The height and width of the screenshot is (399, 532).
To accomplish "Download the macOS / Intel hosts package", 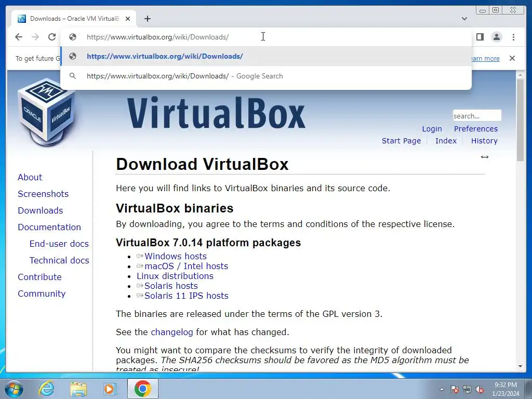I will click(x=187, y=266).
